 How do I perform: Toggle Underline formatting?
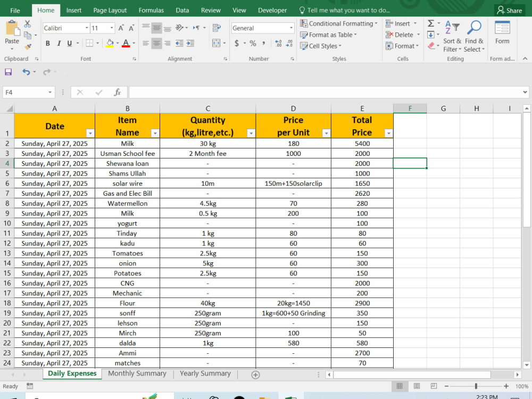tap(70, 43)
